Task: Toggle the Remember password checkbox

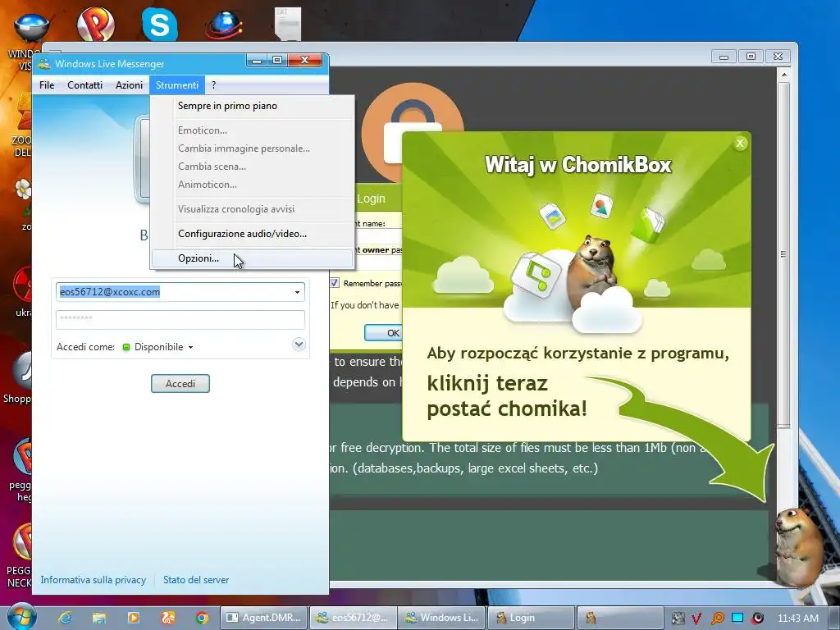Action: pos(335,283)
